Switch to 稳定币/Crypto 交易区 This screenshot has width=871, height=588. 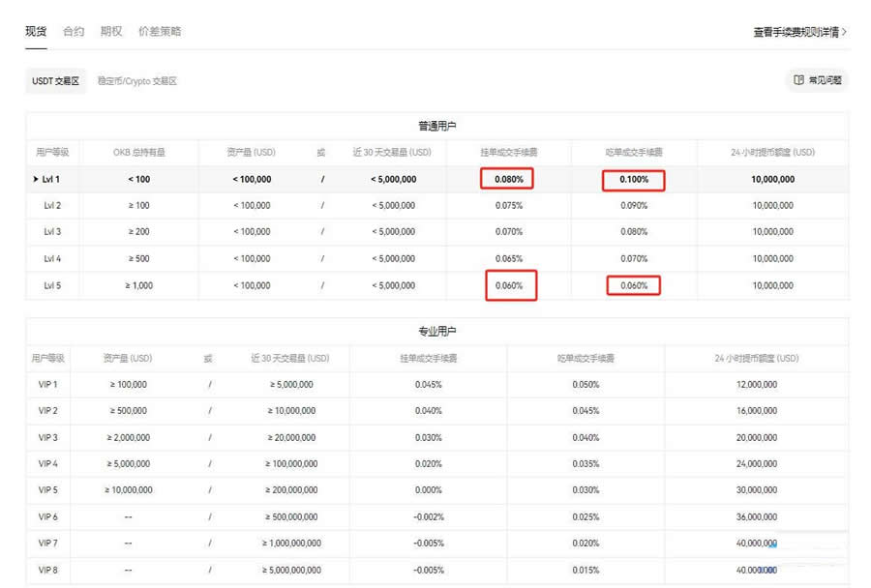tap(137, 81)
